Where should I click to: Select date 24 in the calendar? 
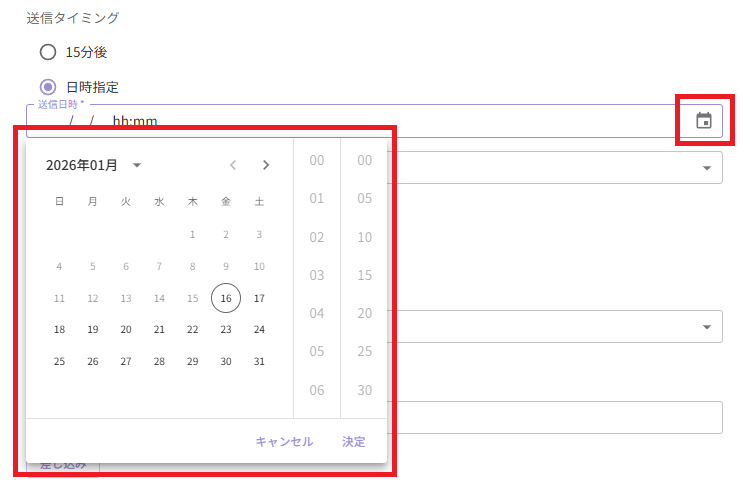[259, 329]
